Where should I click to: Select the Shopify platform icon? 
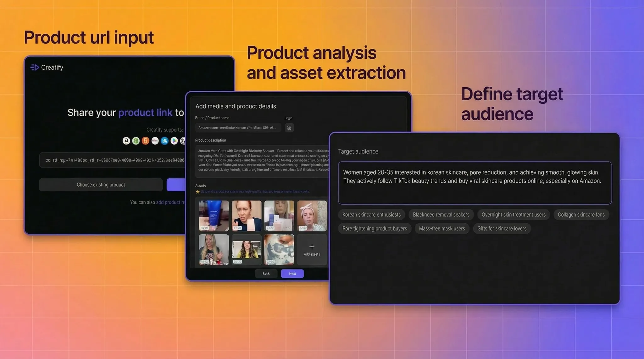[x=136, y=141]
